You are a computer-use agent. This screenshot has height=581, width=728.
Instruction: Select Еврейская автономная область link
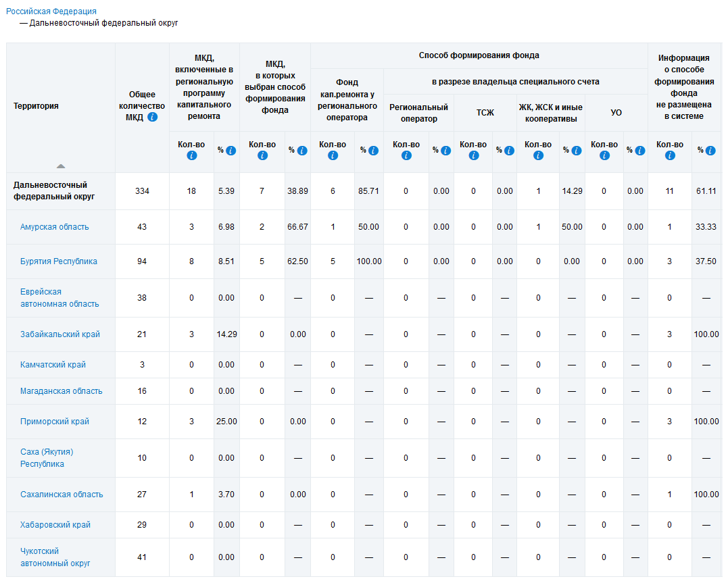59,298
